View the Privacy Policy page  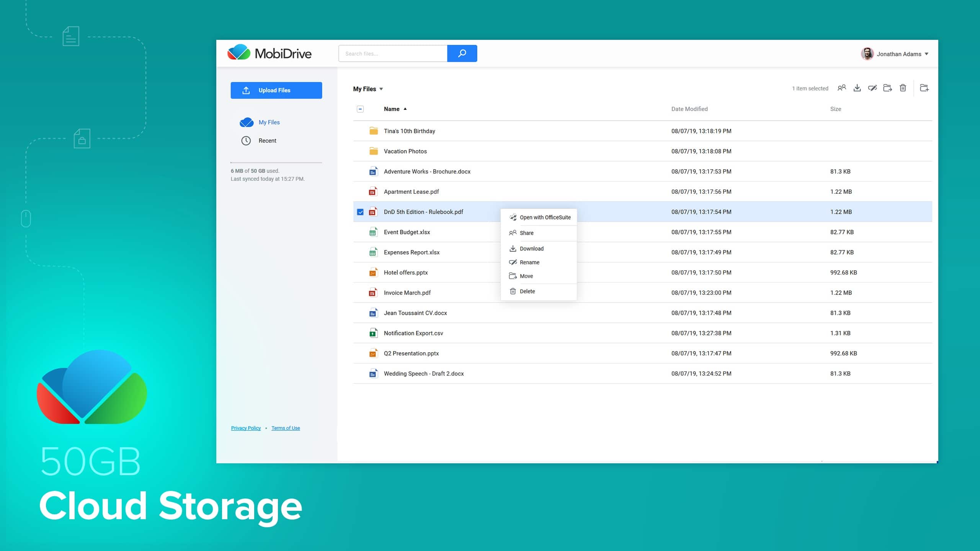coord(245,428)
